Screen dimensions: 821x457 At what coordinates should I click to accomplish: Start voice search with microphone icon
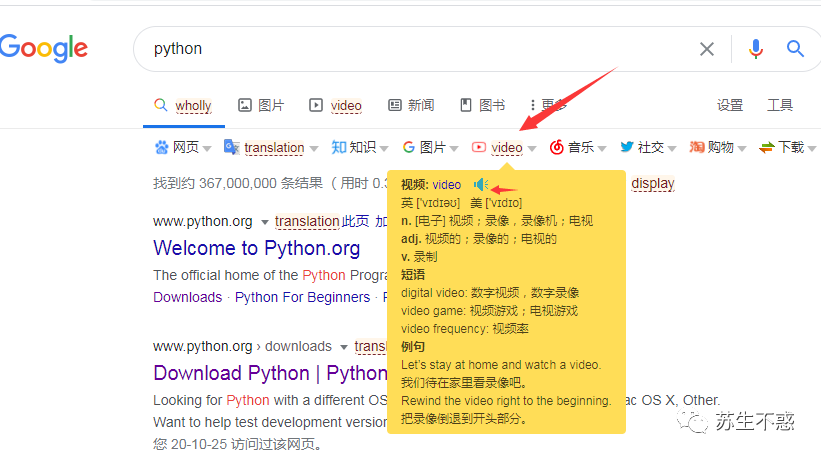pos(756,49)
